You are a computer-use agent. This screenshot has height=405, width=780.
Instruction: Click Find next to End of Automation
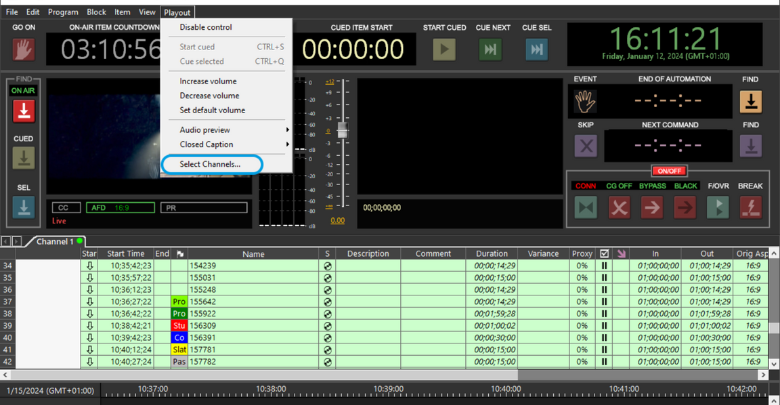(750, 99)
